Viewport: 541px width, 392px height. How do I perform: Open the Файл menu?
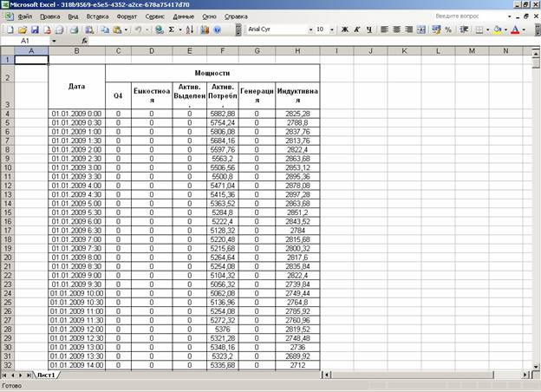tap(25, 16)
